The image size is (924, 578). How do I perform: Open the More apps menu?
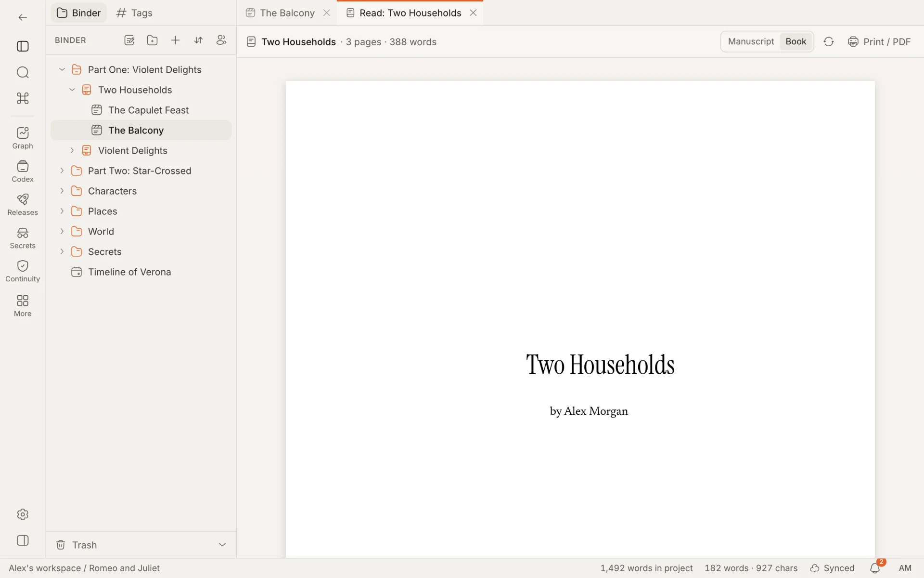tap(23, 306)
